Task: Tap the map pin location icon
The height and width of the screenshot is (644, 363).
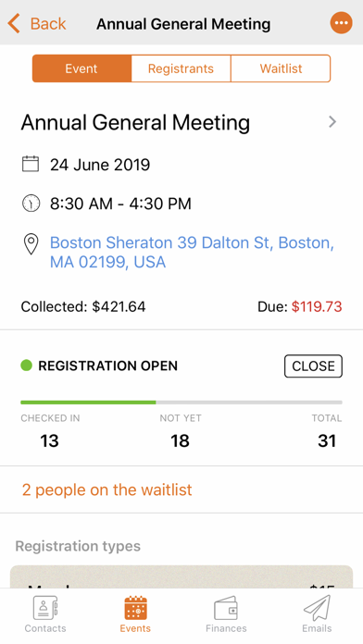Action: 31,244
